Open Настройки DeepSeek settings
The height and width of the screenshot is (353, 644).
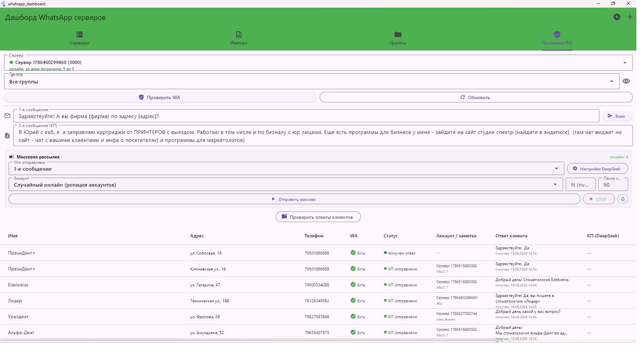(x=597, y=169)
